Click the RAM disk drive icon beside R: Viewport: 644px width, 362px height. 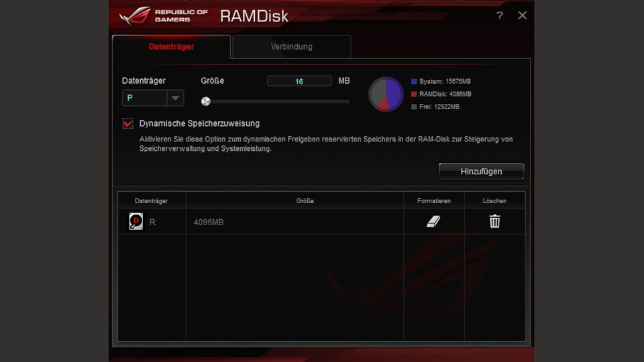click(136, 221)
